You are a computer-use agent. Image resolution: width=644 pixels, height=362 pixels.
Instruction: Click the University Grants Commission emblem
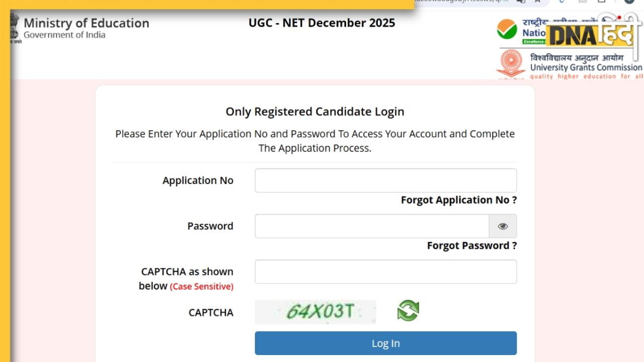[511, 63]
